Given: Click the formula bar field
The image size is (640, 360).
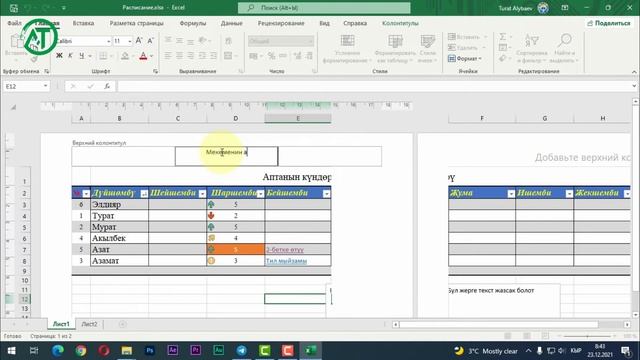Looking at the screenshot, I should [x=374, y=86].
